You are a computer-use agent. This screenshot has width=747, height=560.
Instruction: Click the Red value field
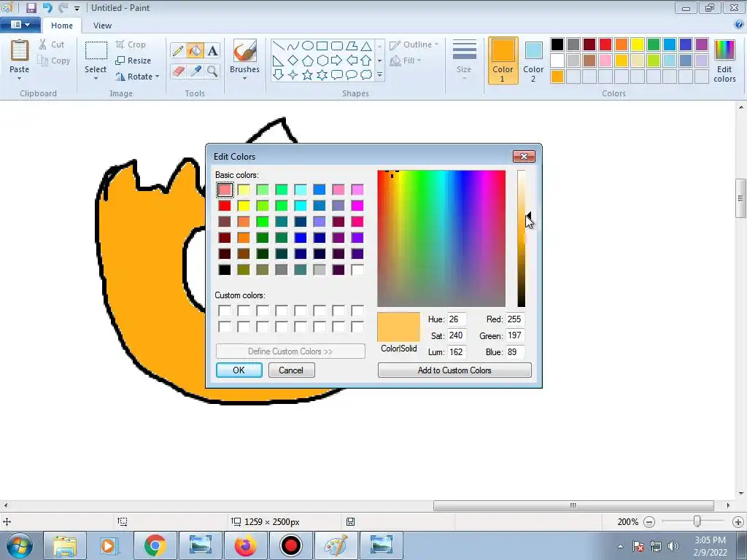[515, 319]
